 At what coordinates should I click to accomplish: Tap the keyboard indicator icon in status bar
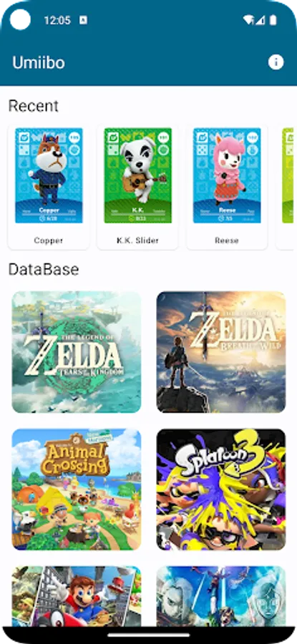[x=83, y=20]
